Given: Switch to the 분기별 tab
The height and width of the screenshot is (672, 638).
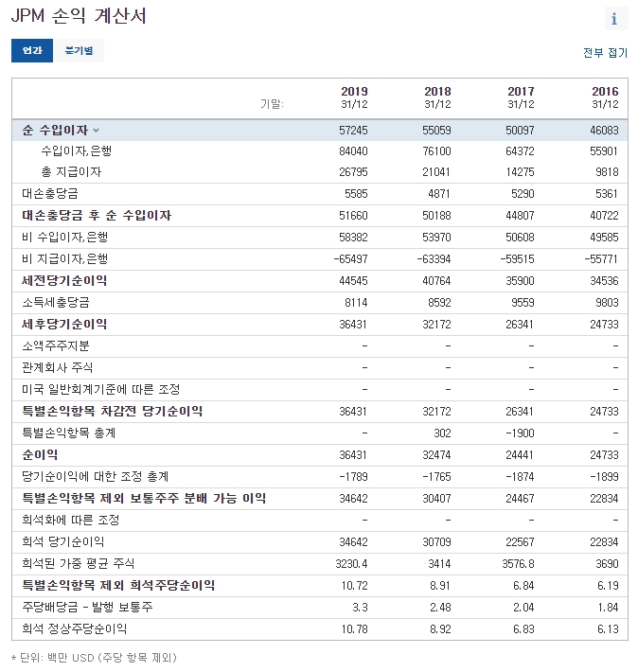Looking at the screenshot, I should pyautogui.click(x=79, y=50).
